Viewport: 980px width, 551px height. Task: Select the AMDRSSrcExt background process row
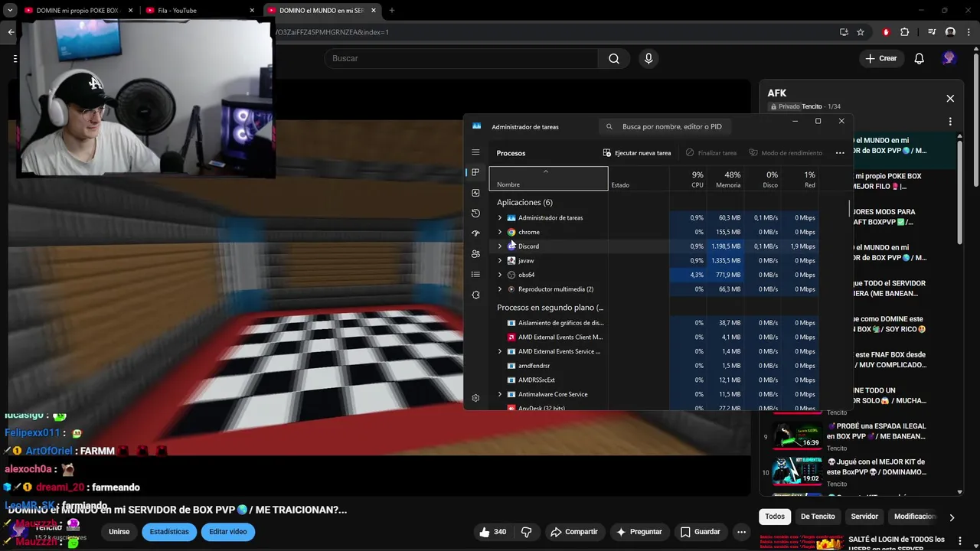(x=654, y=380)
